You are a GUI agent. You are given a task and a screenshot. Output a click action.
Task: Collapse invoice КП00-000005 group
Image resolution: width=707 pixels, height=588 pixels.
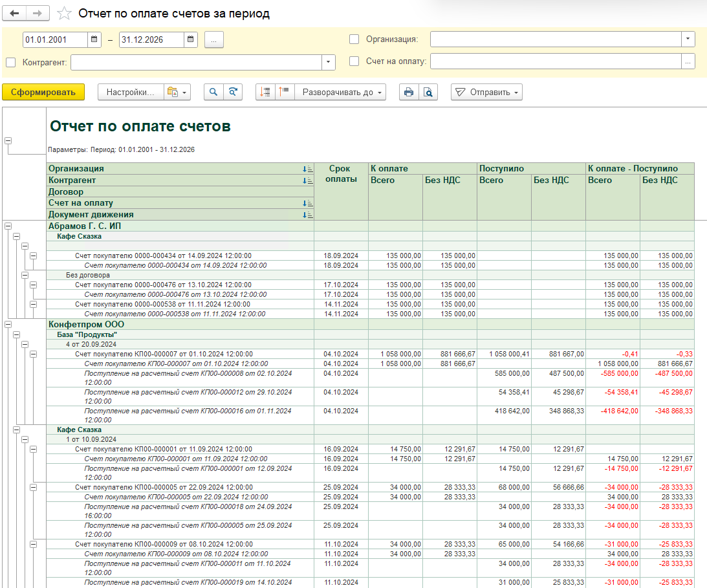tap(34, 488)
